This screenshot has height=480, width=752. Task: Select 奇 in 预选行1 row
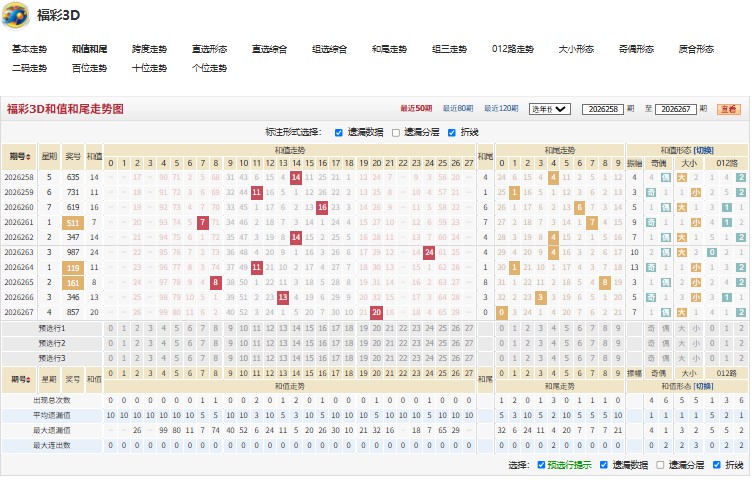pos(651,329)
